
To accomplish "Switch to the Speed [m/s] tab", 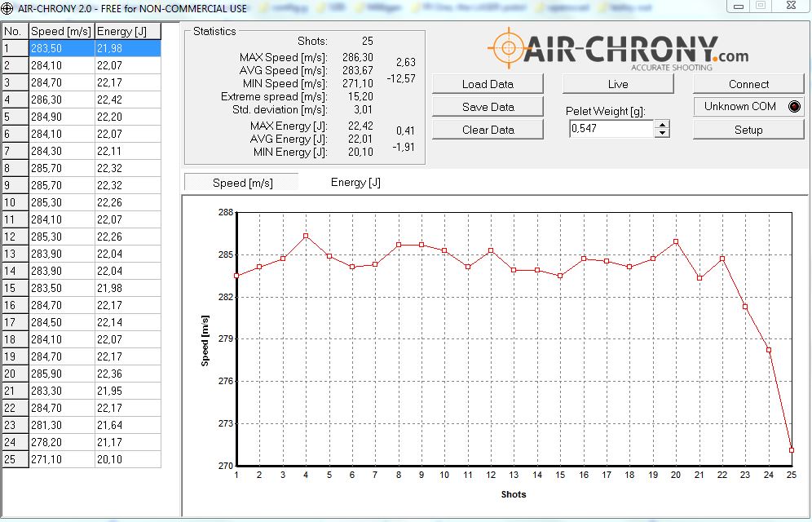I will pos(242,183).
